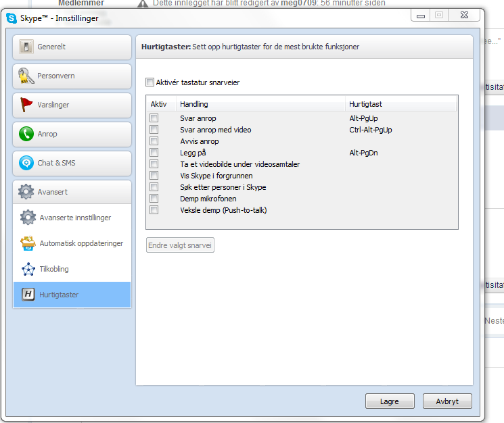The width and height of the screenshot is (504, 423).
Task: Select the Legg på row text
Action: click(x=193, y=153)
